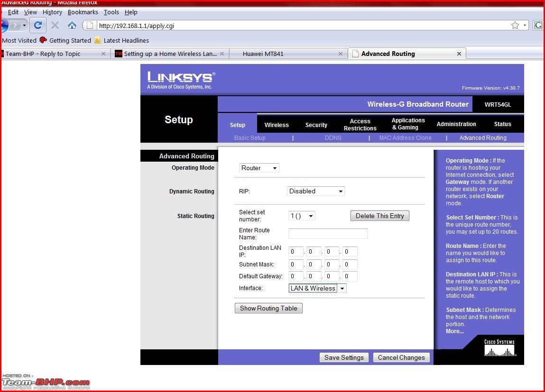The height and width of the screenshot is (392, 545).
Task: Click the address bar URL field
Action: pos(303,25)
